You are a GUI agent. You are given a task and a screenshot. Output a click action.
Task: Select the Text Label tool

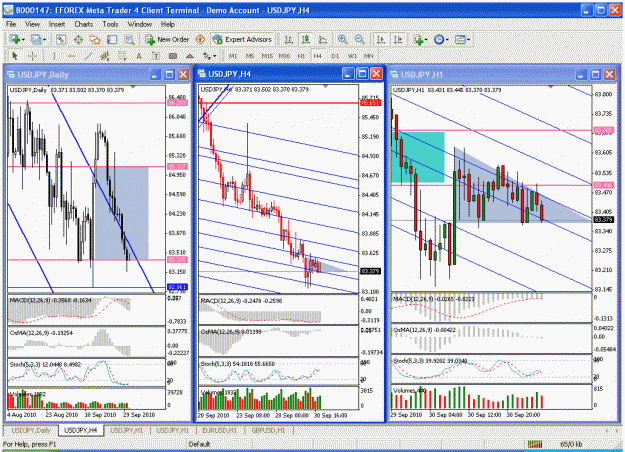coord(156,56)
